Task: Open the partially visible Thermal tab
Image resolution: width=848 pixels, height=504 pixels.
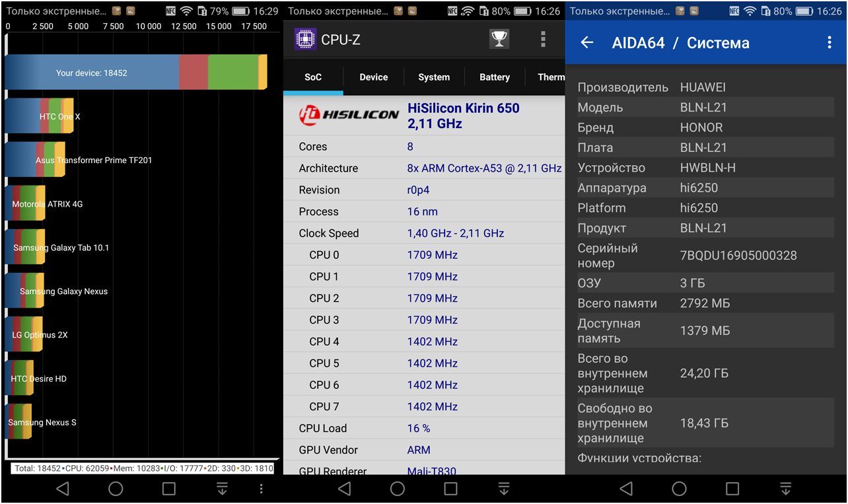Action: pyautogui.click(x=549, y=77)
